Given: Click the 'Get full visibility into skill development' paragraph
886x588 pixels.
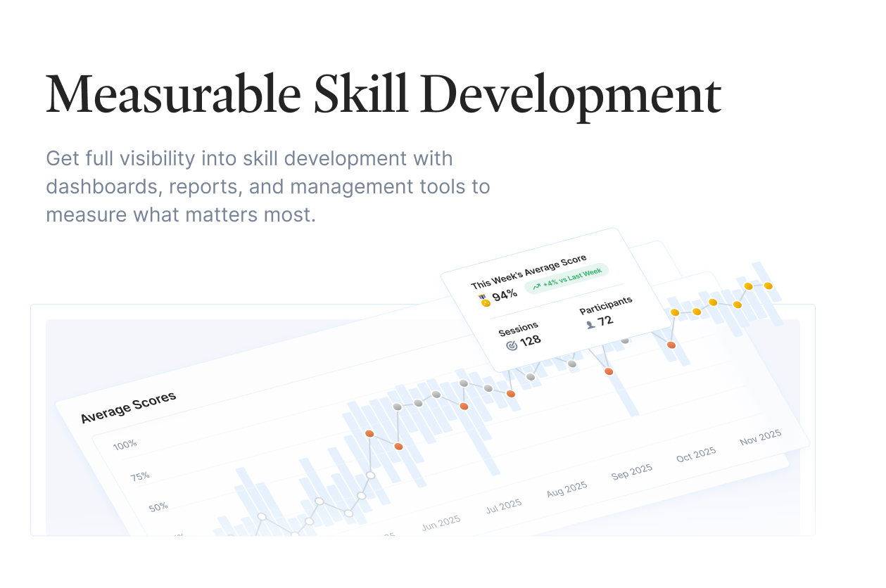Looking at the screenshot, I should pos(268,186).
